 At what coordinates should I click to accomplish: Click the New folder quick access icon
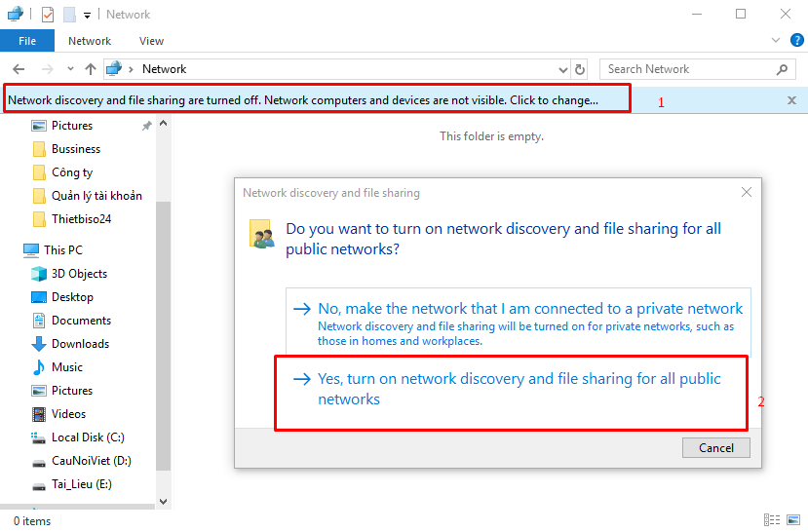(x=69, y=15)
